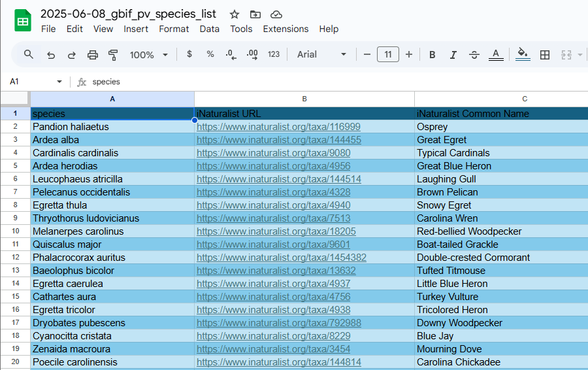Format as currency with dollar sign
Viewport: 588px width, 370px height.
pyautogui.click(x=189, y=54)
